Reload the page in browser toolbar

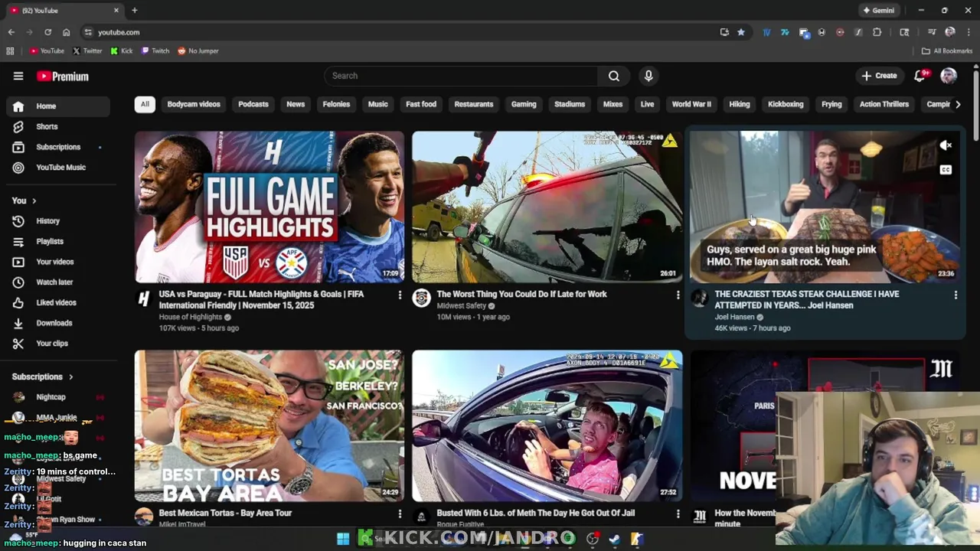click(x=47, y=32)
